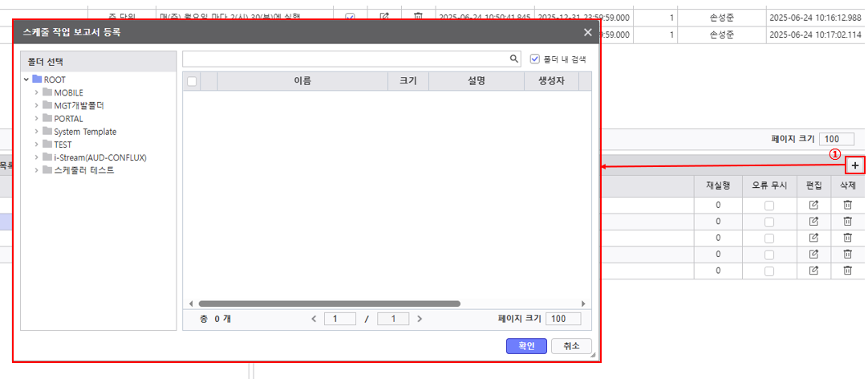Click the 취소 cancel button
Image resolution: width=868 pixels, height=379 pixels.
(571, 345)
